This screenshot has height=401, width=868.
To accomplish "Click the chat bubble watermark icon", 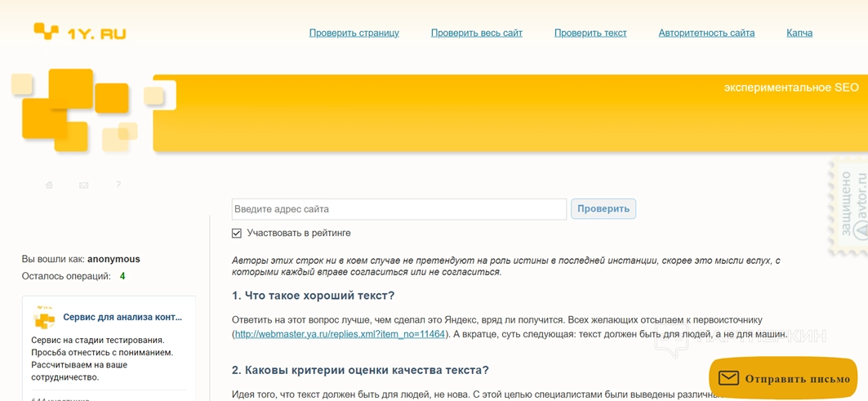I will click(x=671, y=342).
